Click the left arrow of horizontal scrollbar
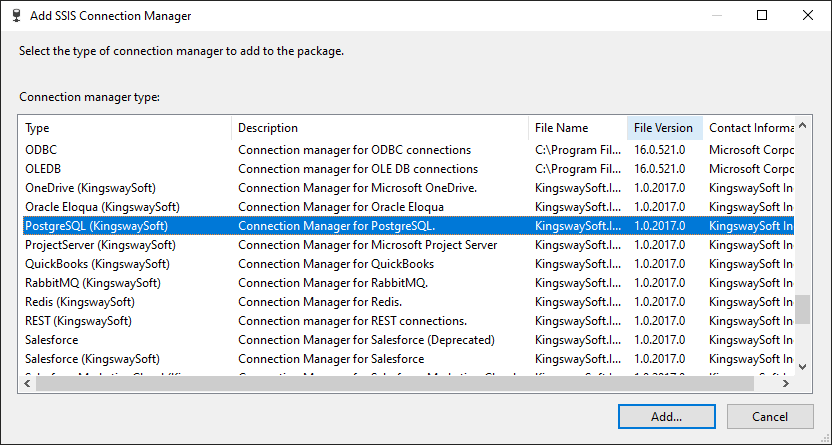This screenshot has width=832, height=445. pyautogui.click(x=28, y=383)
